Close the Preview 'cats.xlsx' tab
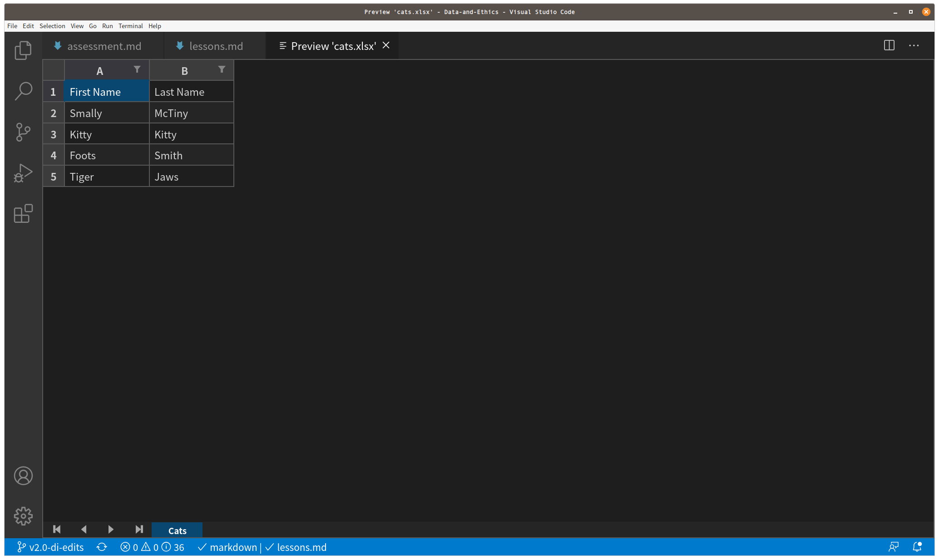Viewport: 939px width, 560px height. (x=386, y=45)
